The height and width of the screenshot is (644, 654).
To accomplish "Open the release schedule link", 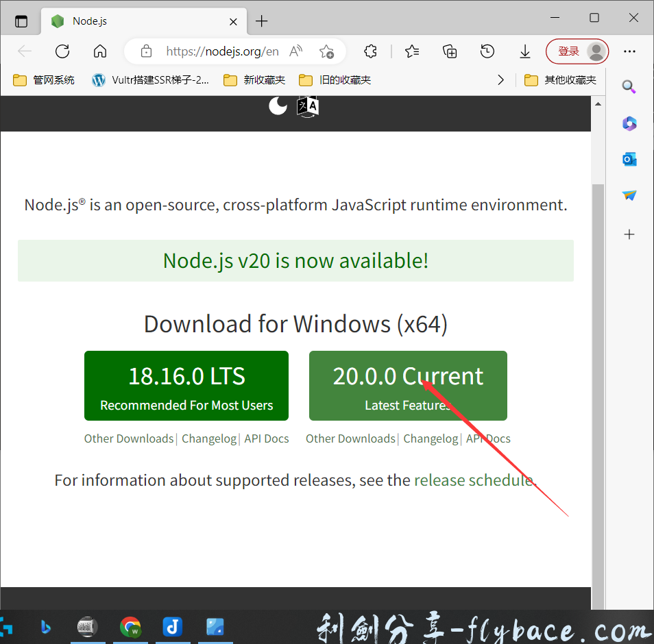I will click(x=474, y=480).
